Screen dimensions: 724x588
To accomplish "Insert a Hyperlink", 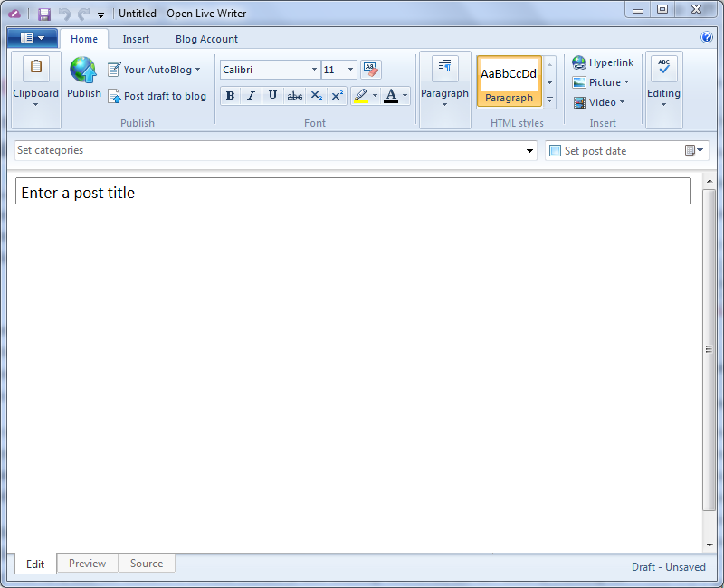I will [x=603, y=62].
